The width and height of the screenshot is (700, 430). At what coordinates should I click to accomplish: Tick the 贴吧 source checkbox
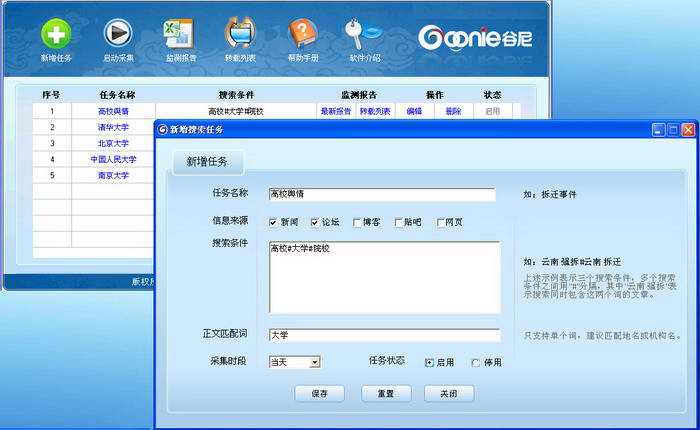(398, 222)
